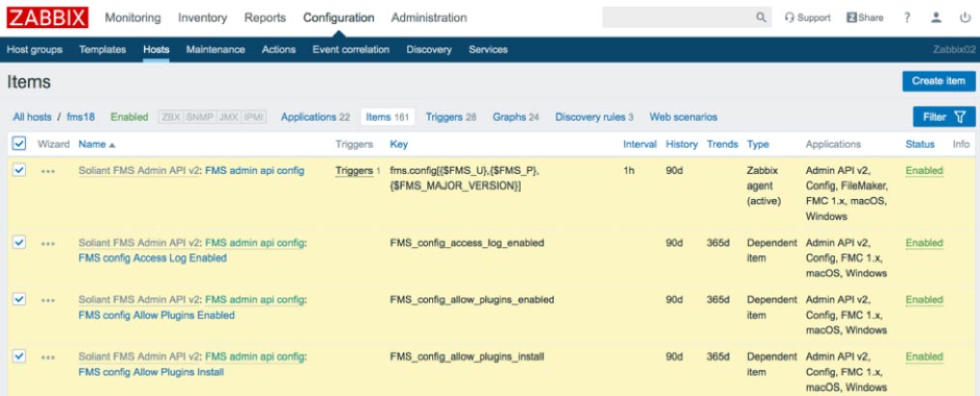
Task: Go to Maintenance submenu
Action: (216, 49)
